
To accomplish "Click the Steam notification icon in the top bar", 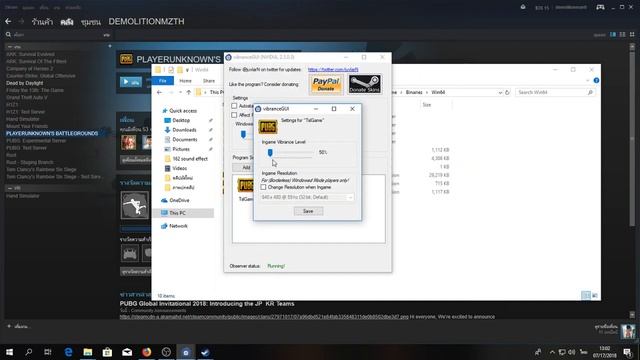I will (523, 7).
